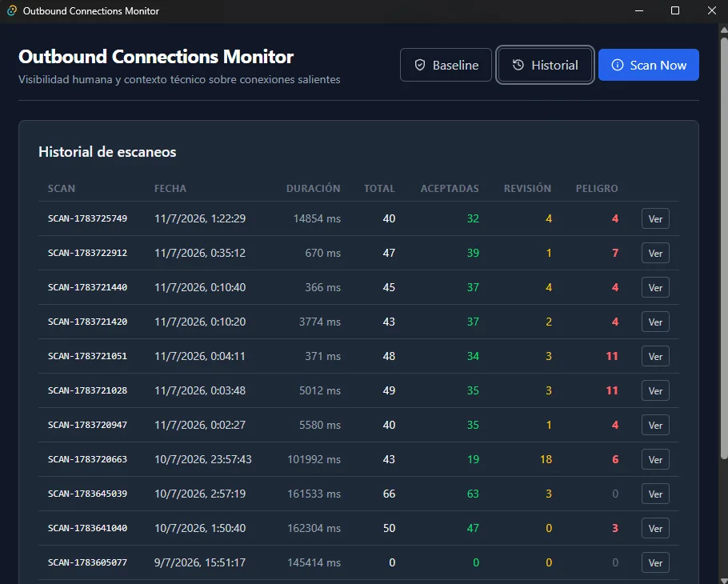Click the scrollbar up arrow

[x=724, y=30]
